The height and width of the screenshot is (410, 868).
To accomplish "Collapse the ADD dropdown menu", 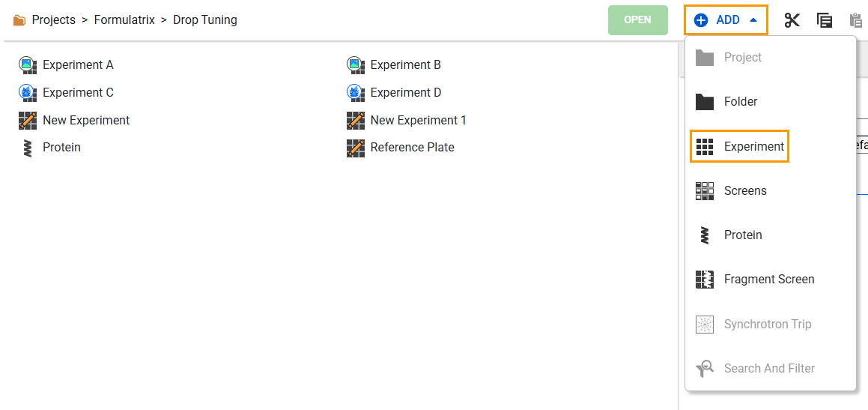I will point(726,20).
